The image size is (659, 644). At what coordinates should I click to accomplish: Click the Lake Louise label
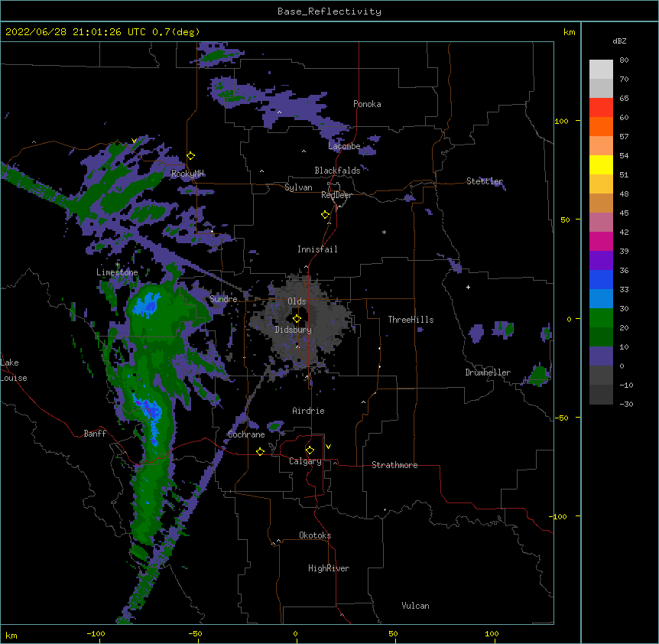pyautogui.click(x=14, y=370)
